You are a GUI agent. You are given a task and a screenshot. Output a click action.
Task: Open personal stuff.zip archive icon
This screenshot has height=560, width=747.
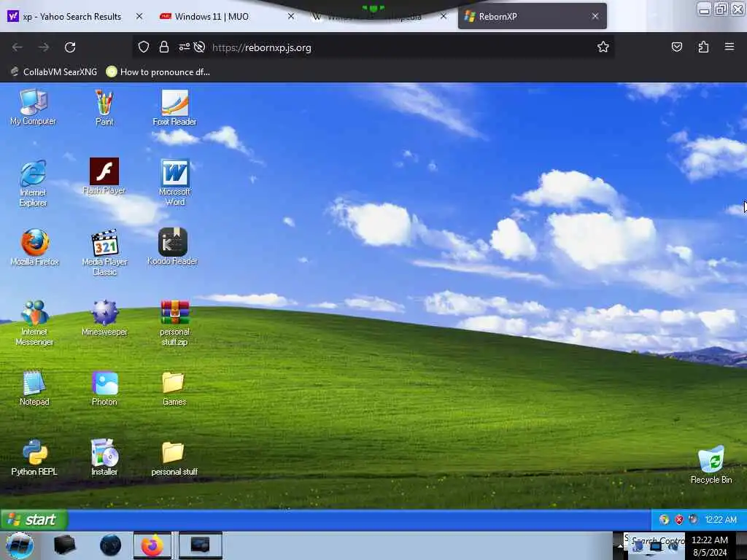pos(174,323)
